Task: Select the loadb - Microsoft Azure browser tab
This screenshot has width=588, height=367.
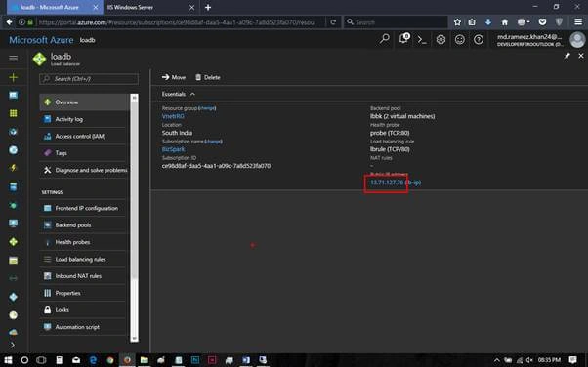Action: [x=55, y=8]
